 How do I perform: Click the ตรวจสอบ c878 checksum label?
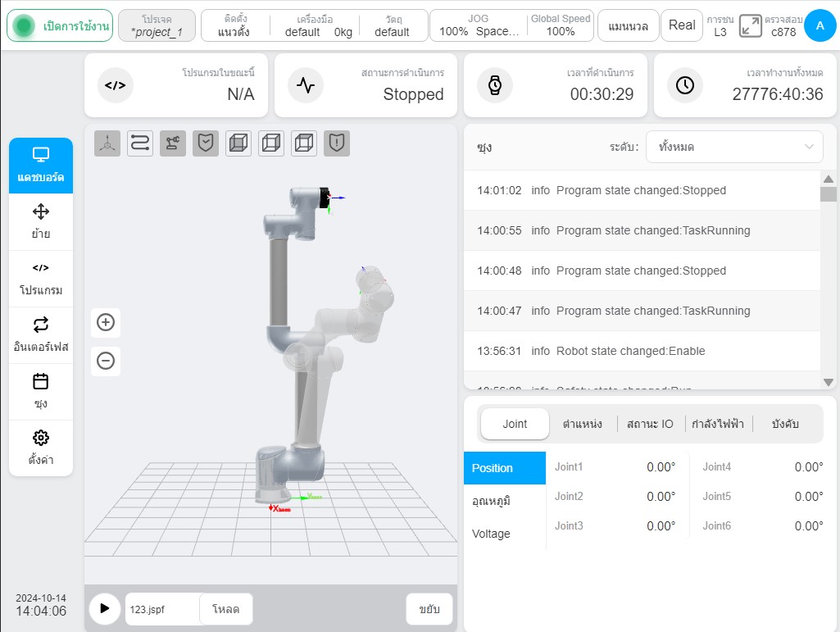tap(783, 25)
